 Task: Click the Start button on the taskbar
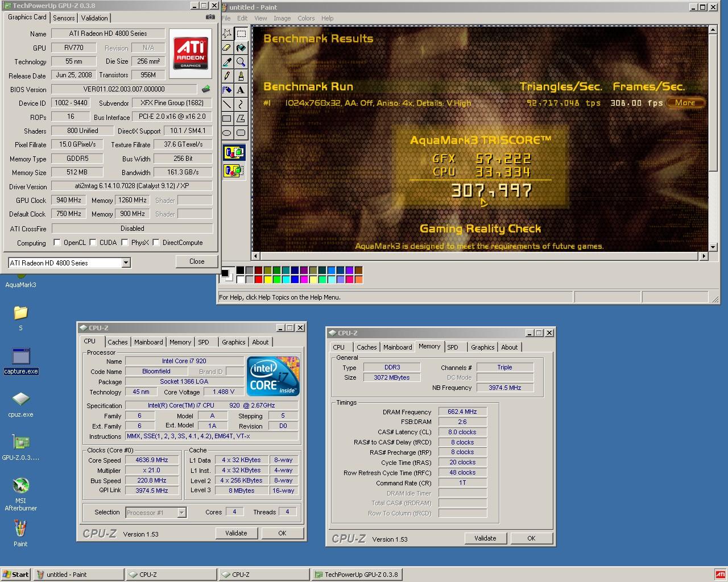(16, 575)
